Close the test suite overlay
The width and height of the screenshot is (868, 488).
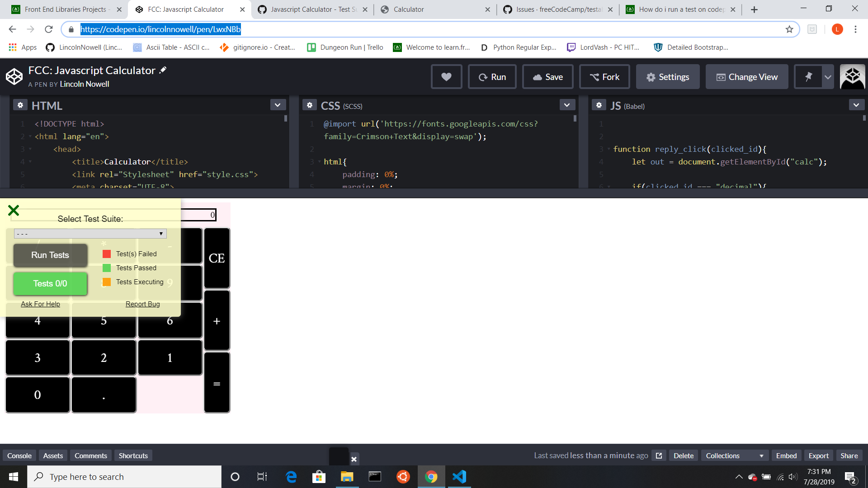pyautogui.click(x=13, y=210)
